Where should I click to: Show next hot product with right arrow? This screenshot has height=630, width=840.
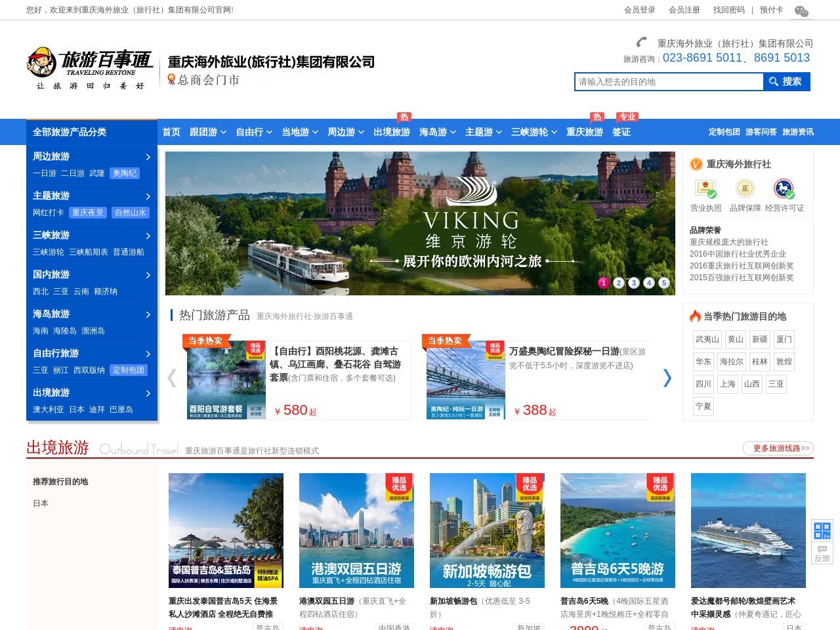coord(667,378)
